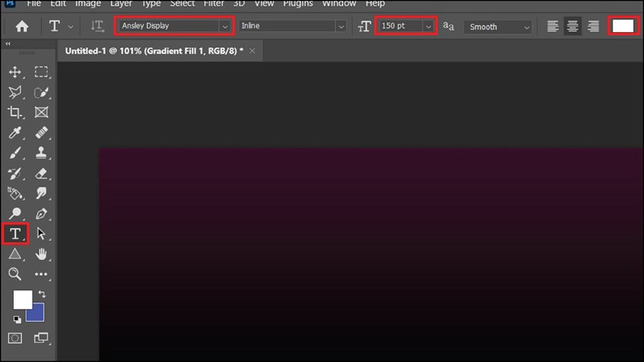Click the Home icon in options bar
The width and height of the screenshot is (644, 362).
(x=23, y=27)
